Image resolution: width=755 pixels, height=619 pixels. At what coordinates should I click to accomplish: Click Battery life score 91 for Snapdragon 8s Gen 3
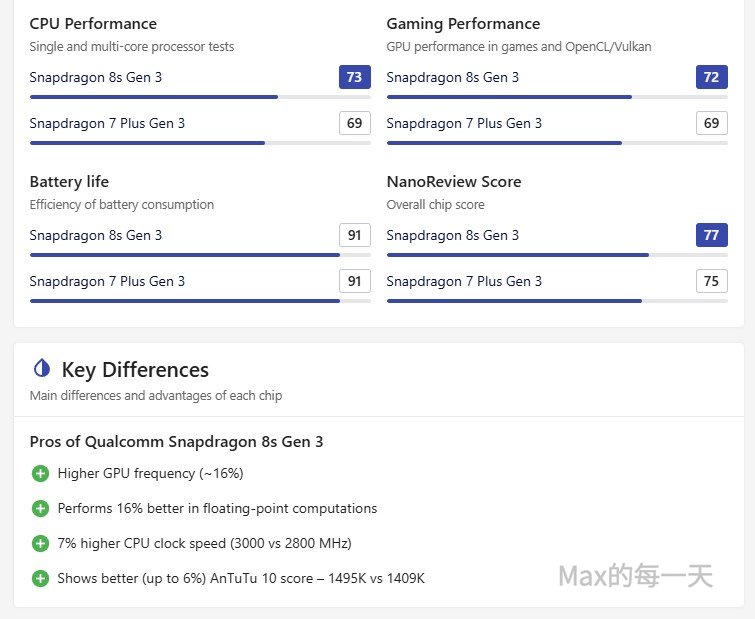coord(355,235)
